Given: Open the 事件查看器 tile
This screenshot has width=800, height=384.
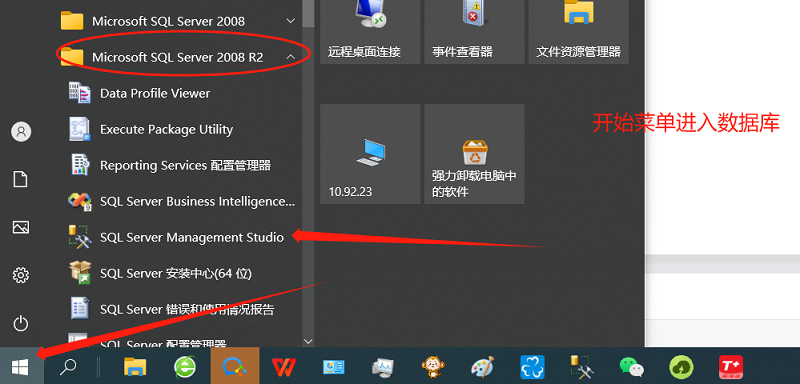Looking at the screenshot, I should coord(474,32).
